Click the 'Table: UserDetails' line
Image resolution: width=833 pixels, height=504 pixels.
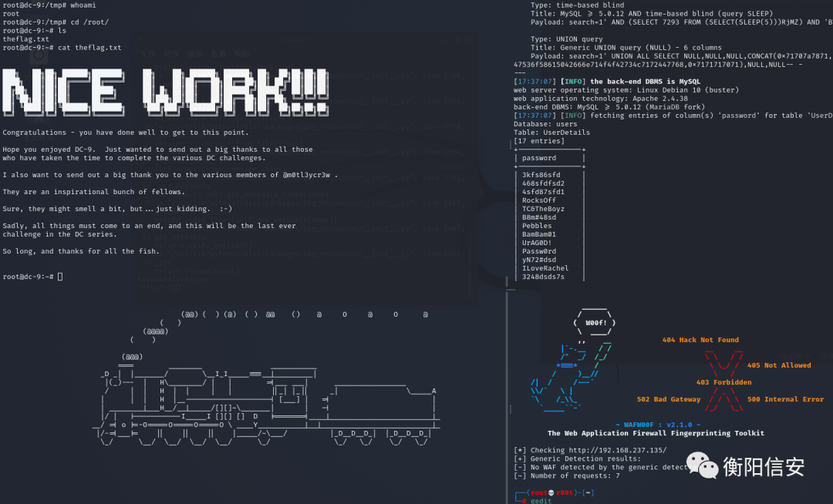point(551,132)
